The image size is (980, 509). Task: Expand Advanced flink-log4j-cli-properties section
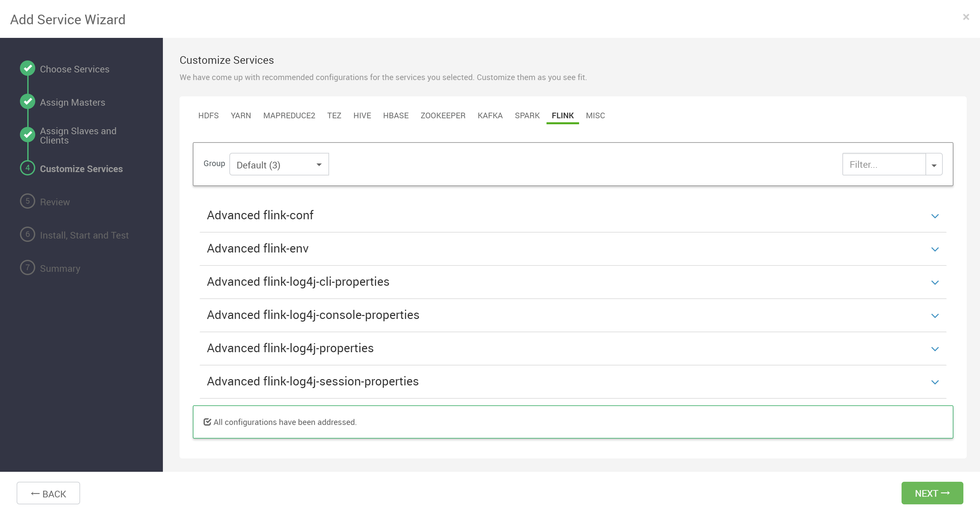tap(935, 282)
